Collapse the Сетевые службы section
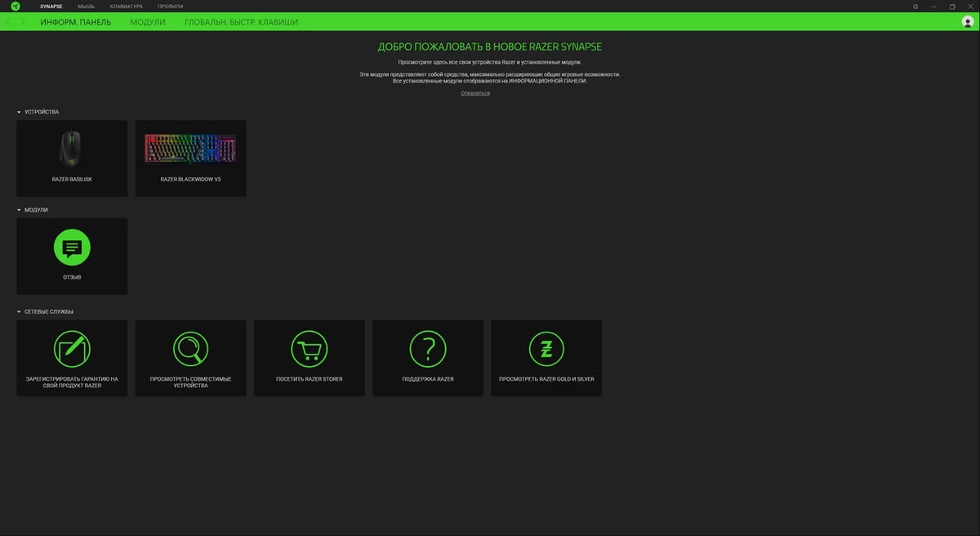The height and width of the screenshot is (536, 980). point(19,312)
